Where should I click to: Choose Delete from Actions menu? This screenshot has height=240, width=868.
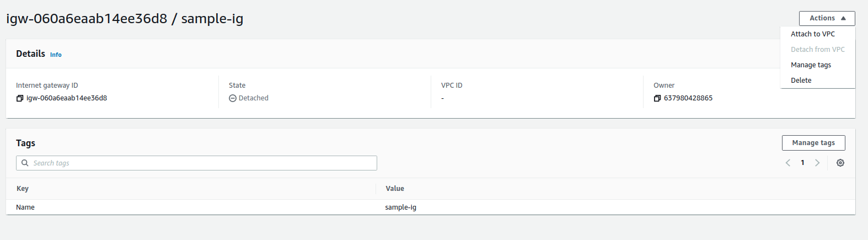tap(801, 81)
